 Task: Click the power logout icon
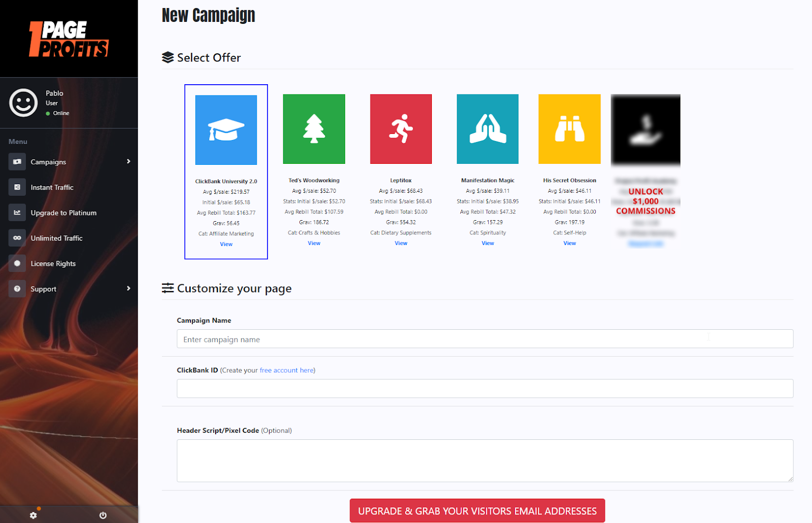[103, 515]
